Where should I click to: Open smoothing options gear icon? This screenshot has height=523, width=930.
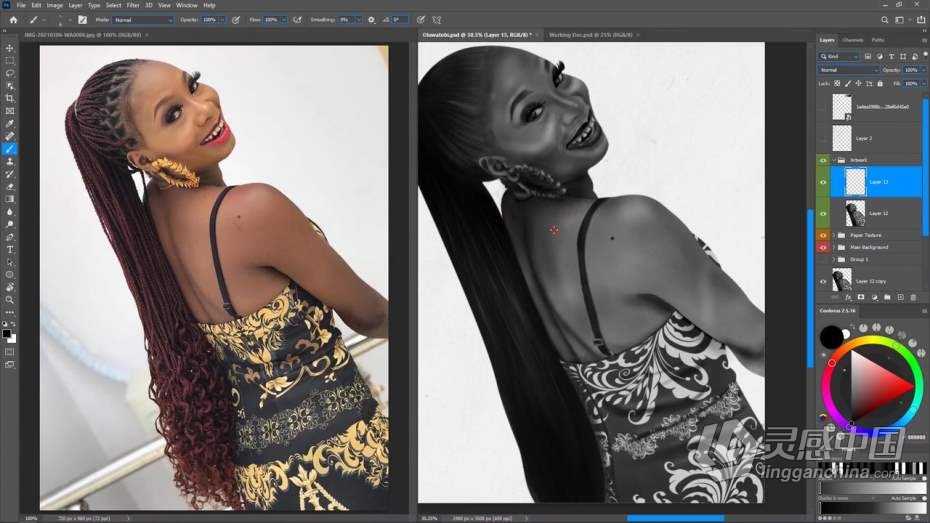tap(371, 20)
